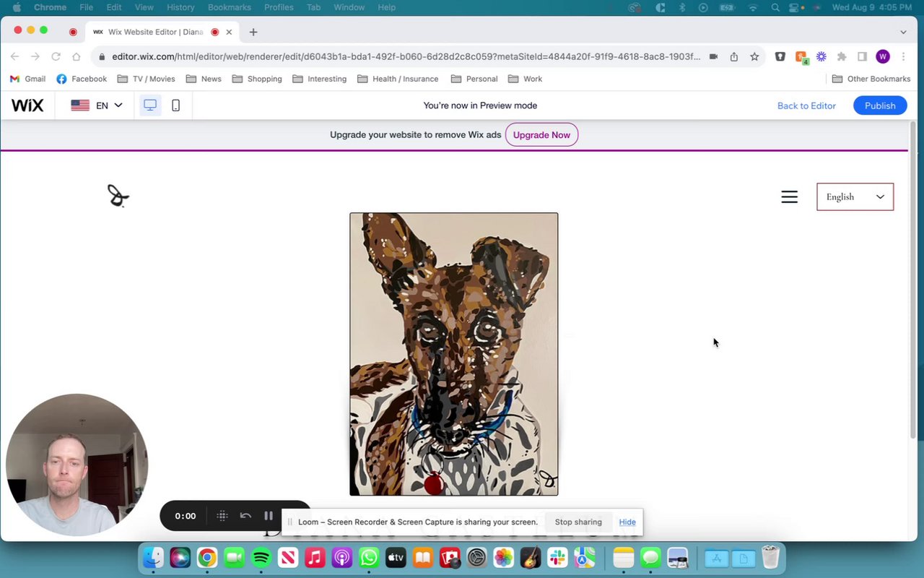The width and height of the screenshot is (924, 578).
Task: Open the Interesting bookmark folder
Action: tap(320, 79)
